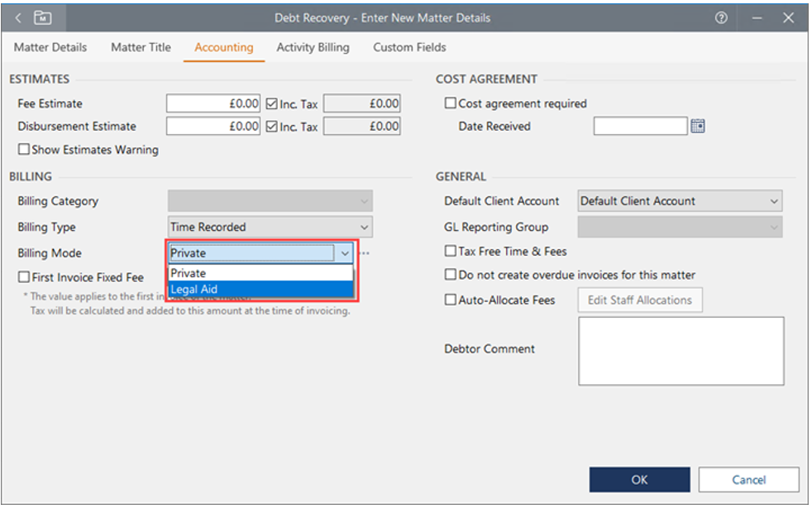Click the Cancel button
The width and height of the screenshot is (812, 509).
pyautogui.click(x=748, y=480)
